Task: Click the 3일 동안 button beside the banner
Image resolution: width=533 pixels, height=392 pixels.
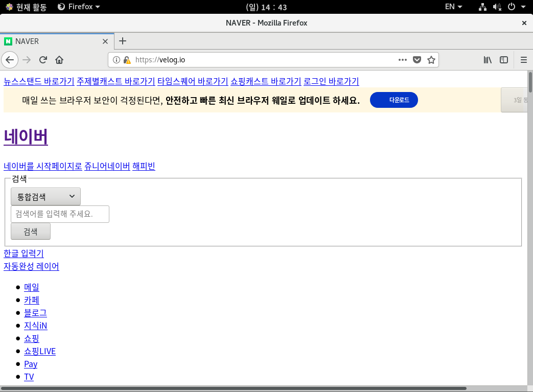Action: click(x=514, y=100)
